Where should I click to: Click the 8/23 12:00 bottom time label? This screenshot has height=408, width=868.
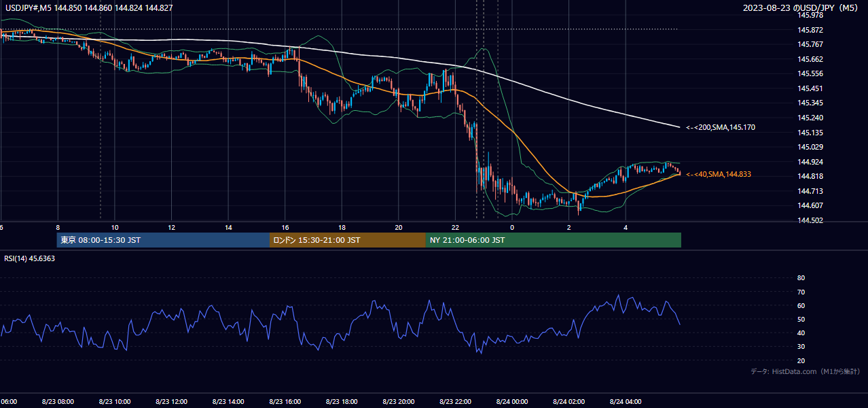[x=171, y=401]
